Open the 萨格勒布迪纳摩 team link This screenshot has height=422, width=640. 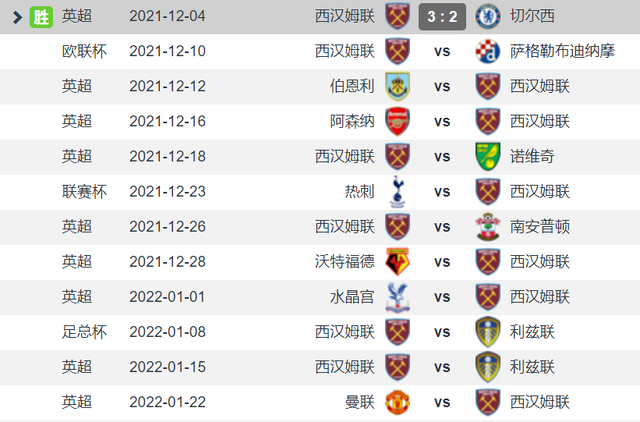tap(562, 51)
